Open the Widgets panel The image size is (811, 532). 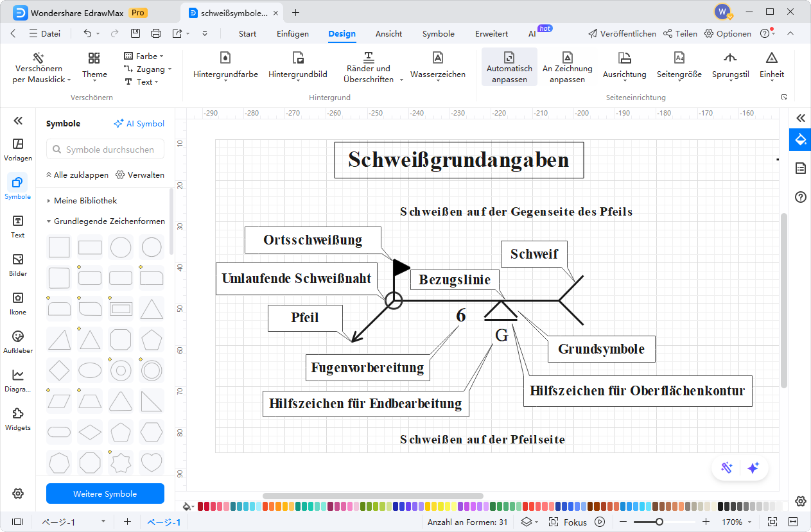[x=18, y=418]
